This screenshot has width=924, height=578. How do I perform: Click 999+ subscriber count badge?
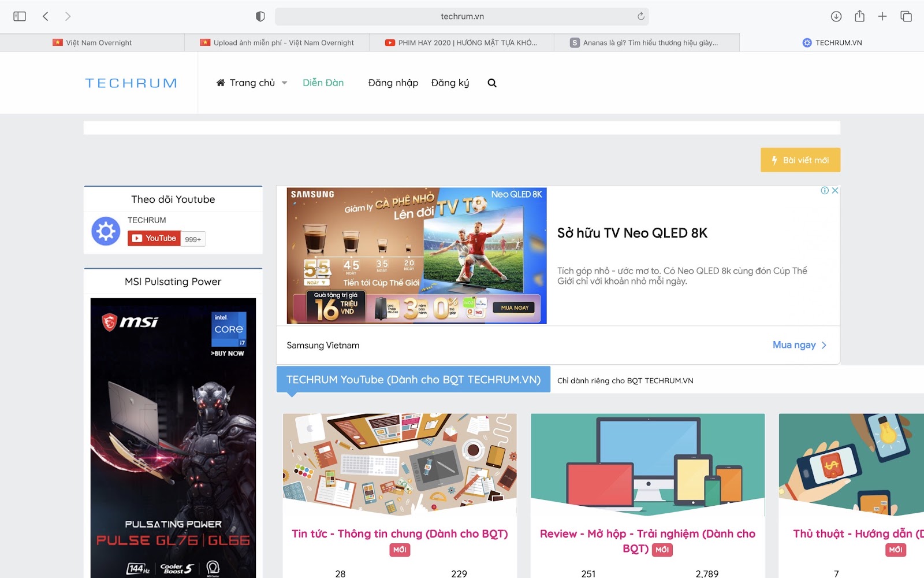pyautogui.click(x=193, y=239)
